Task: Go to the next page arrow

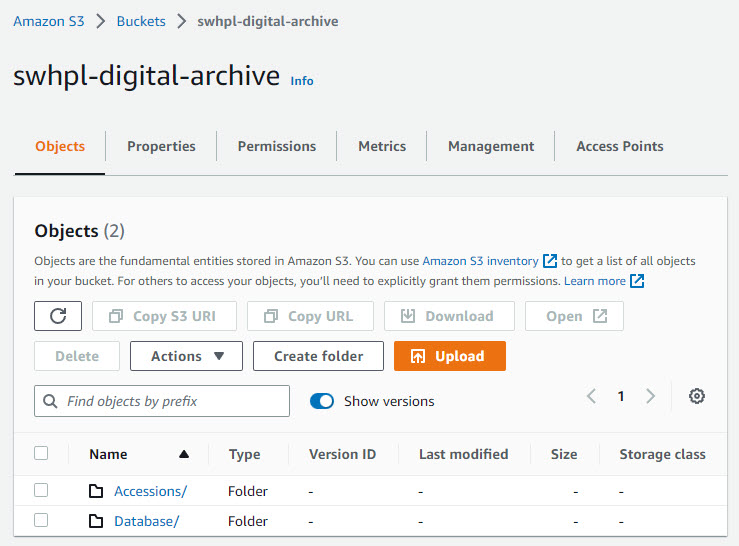Action: [x=650, y=396]
